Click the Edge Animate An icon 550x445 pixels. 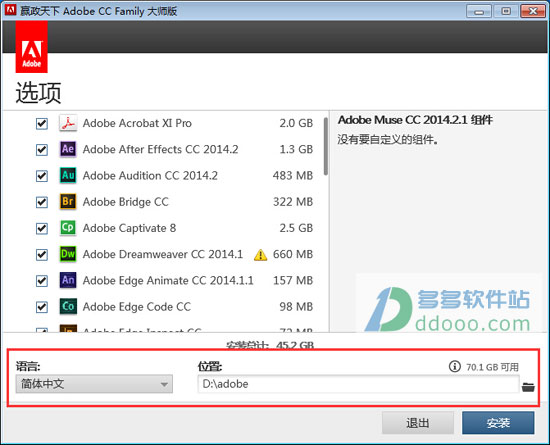(x=68, y=280)
